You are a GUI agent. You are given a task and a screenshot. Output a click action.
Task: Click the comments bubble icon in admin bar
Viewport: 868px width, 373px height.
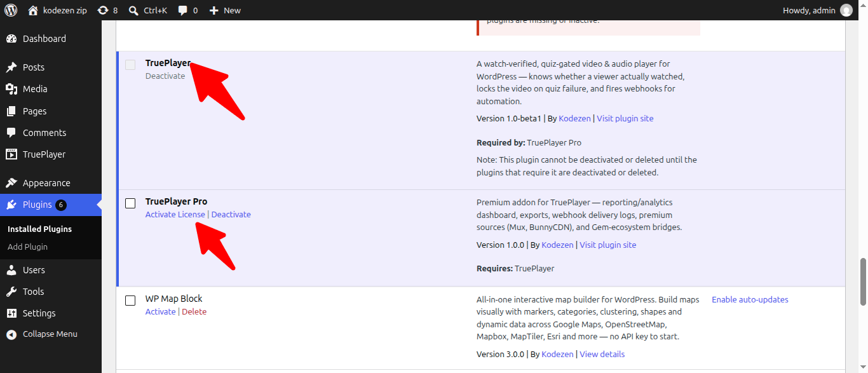coord(183,10)
